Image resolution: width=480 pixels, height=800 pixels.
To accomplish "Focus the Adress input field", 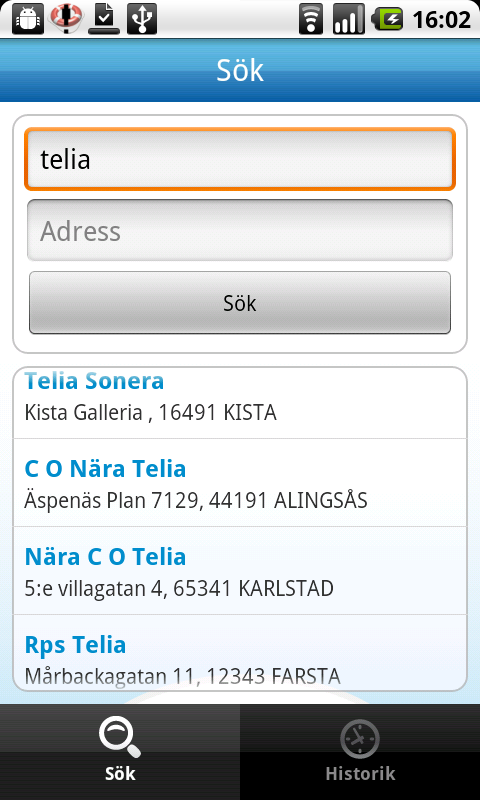I will point(240,231).
